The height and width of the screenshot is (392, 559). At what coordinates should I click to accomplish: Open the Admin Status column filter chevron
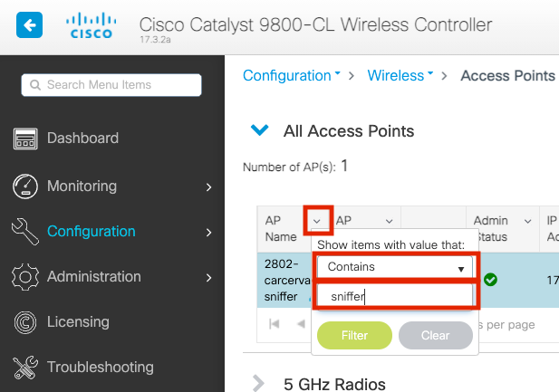527,221
